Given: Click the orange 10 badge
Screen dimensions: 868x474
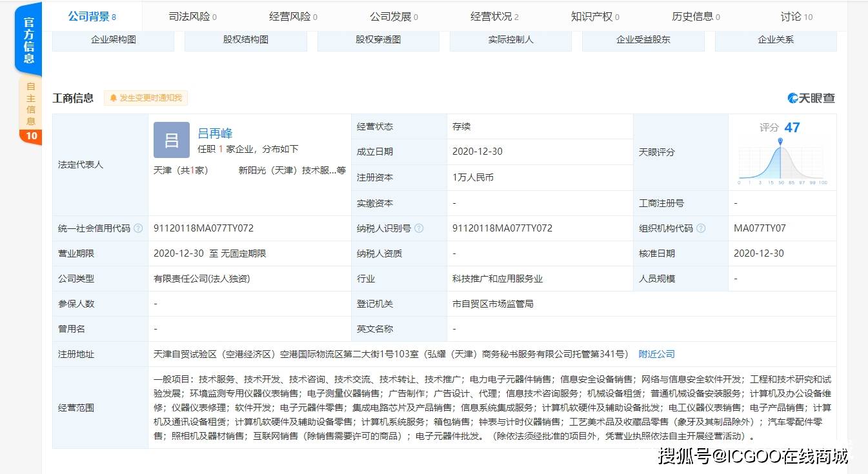Looking at the screenshot, I should [x=31, y=136].
